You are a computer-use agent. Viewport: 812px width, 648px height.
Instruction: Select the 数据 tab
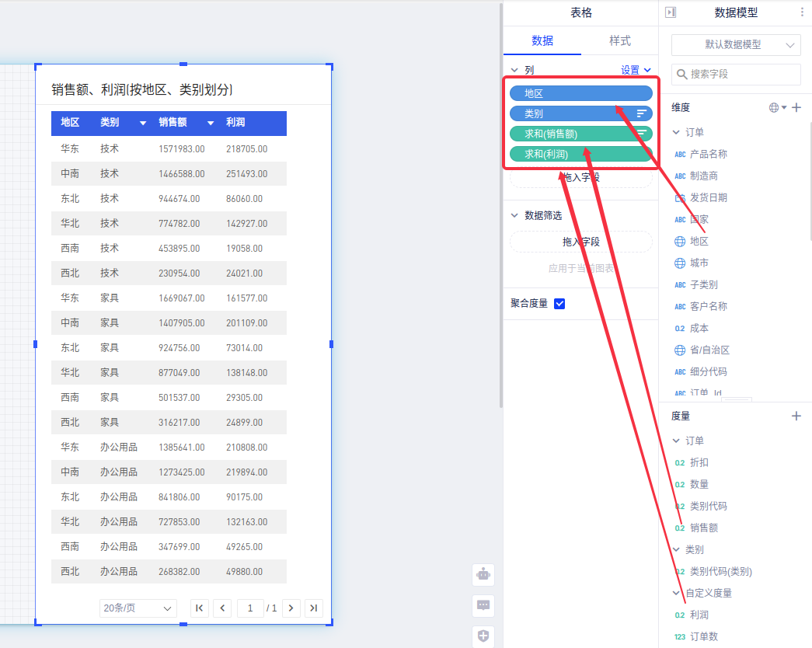[542, 40]
